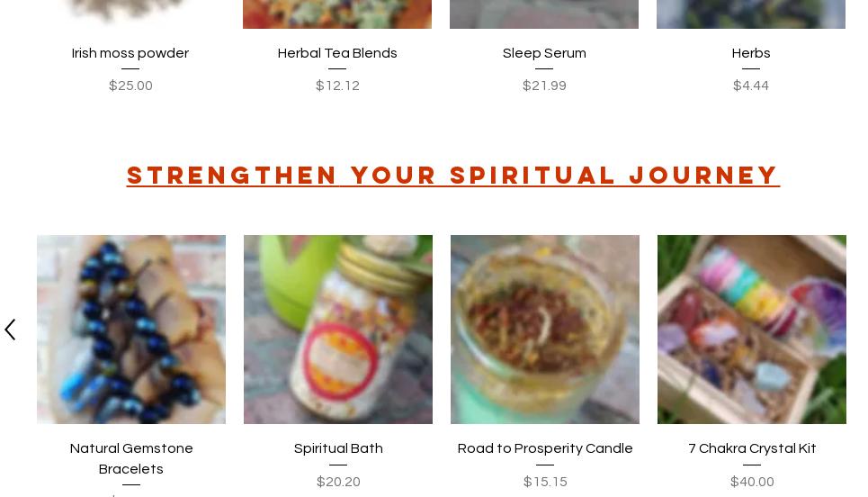
Task: Open the Spiritual Bath title link
Action: coord(338,448)
